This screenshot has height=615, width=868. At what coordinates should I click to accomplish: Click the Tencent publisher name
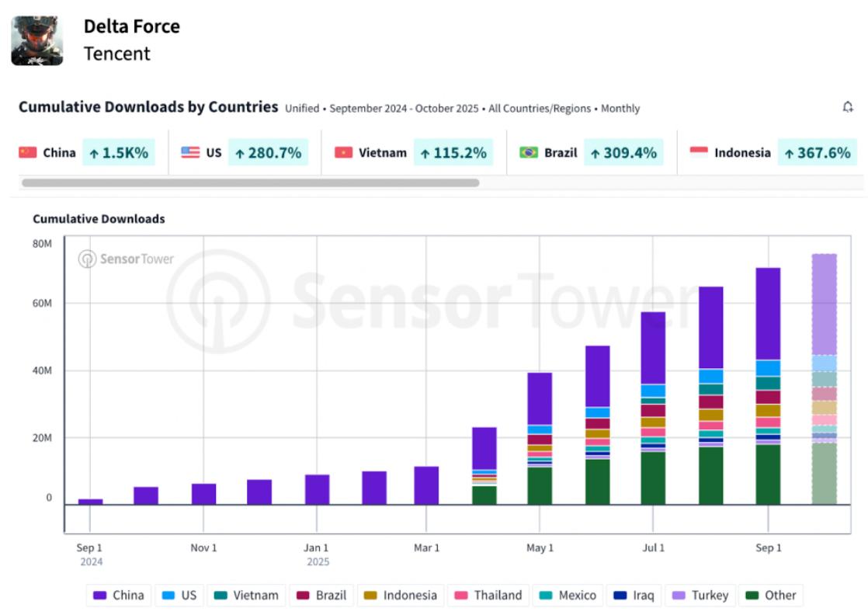tap(117, 54)
